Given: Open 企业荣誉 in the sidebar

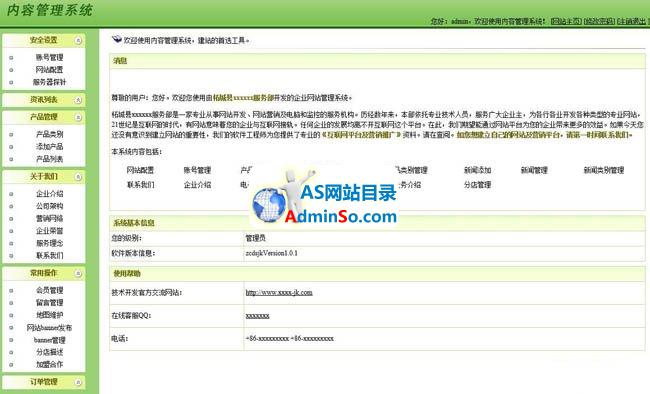Looking at the screenshot, I should pyautogui.click(x=49, y=231).
